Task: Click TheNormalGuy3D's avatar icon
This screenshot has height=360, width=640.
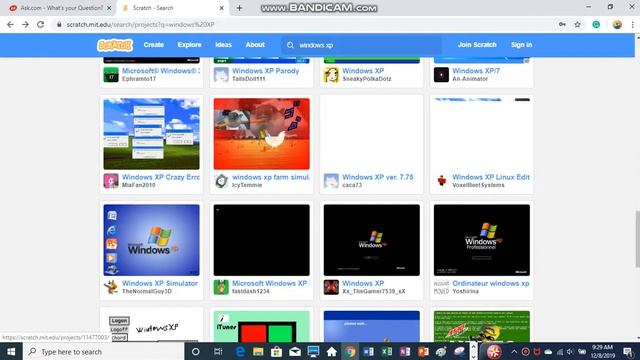Action: [111, 287]
